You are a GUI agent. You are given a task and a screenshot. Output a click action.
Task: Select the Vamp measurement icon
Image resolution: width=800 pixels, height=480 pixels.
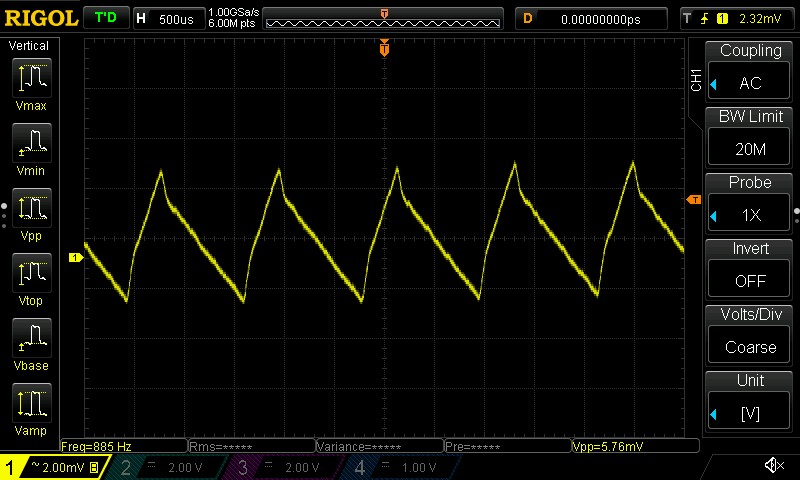32,403
